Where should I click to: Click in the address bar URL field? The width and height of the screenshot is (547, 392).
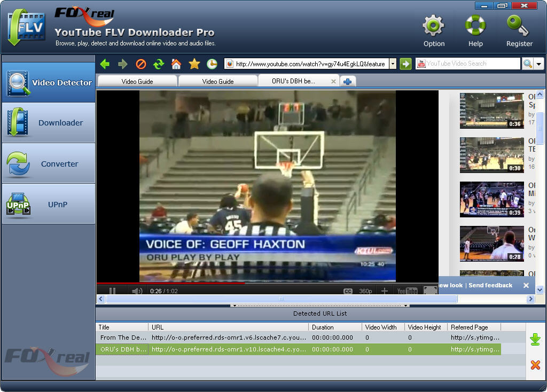click(310, 64)
